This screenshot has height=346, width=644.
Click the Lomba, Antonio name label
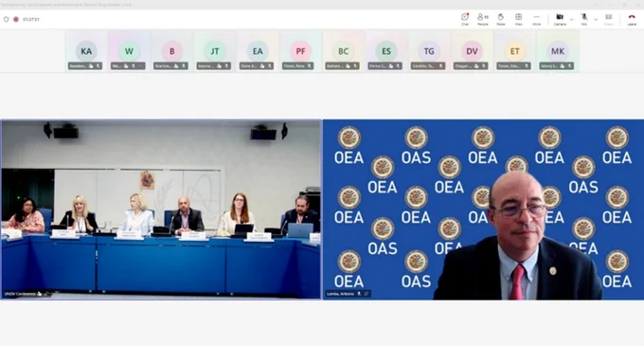(341, 294)
